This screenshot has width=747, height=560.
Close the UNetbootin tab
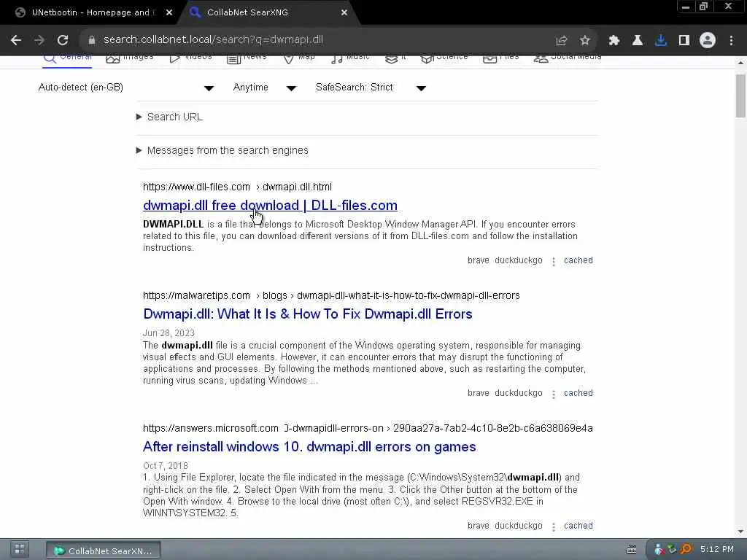tap(169, 13)
